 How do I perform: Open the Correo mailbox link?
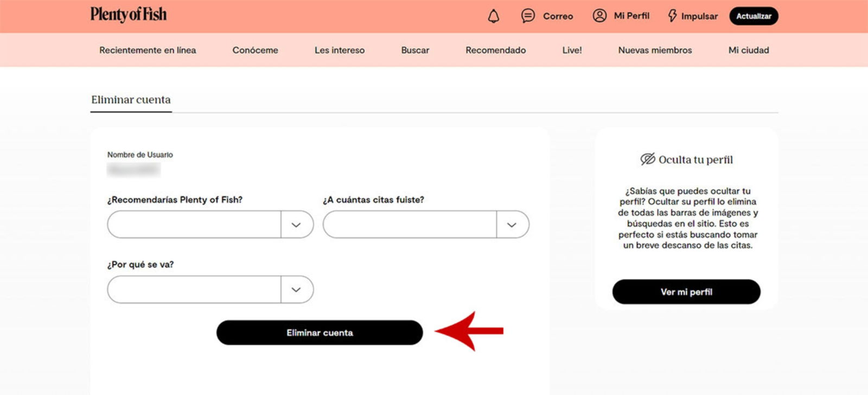(558, 16)
